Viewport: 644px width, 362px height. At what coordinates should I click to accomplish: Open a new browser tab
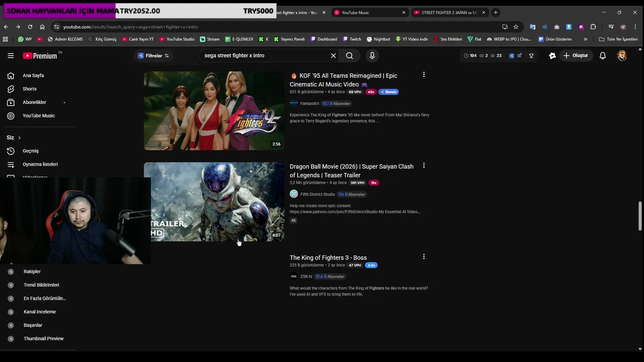click(496, 13)
